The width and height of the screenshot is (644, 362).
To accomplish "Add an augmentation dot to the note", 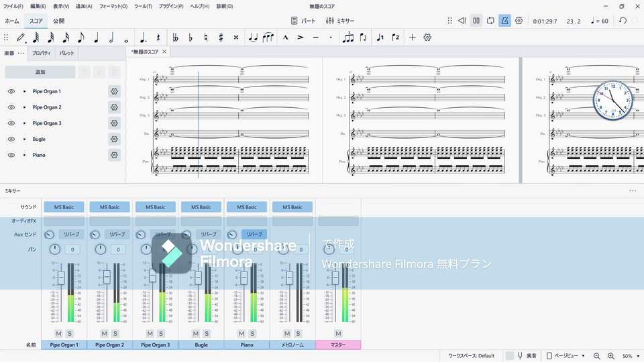I will click(x=143, y=38).
